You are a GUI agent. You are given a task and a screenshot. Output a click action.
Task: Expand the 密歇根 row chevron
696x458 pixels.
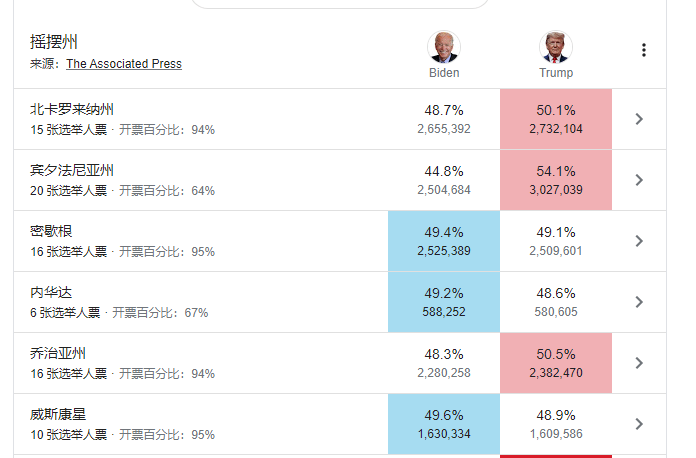click(x=640, y=241)
